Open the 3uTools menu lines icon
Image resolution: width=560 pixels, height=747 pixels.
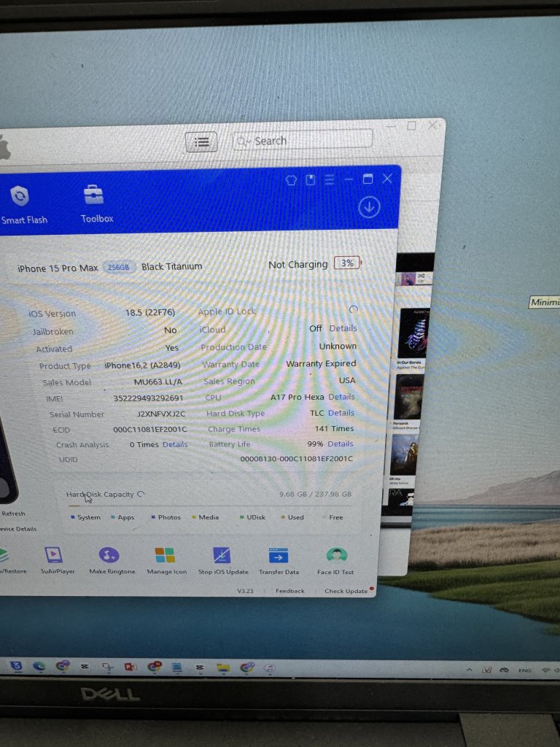click(x=330, y=179)
